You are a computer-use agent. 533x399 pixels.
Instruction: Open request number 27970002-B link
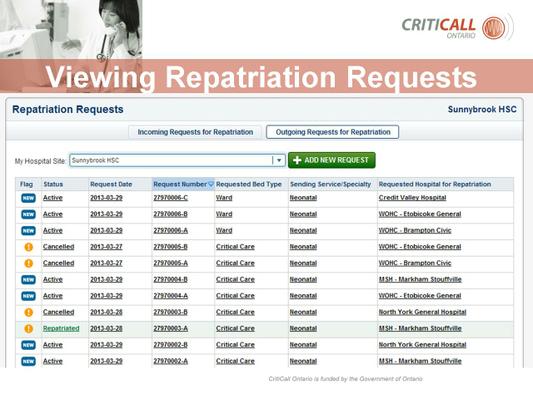(170, 345)
